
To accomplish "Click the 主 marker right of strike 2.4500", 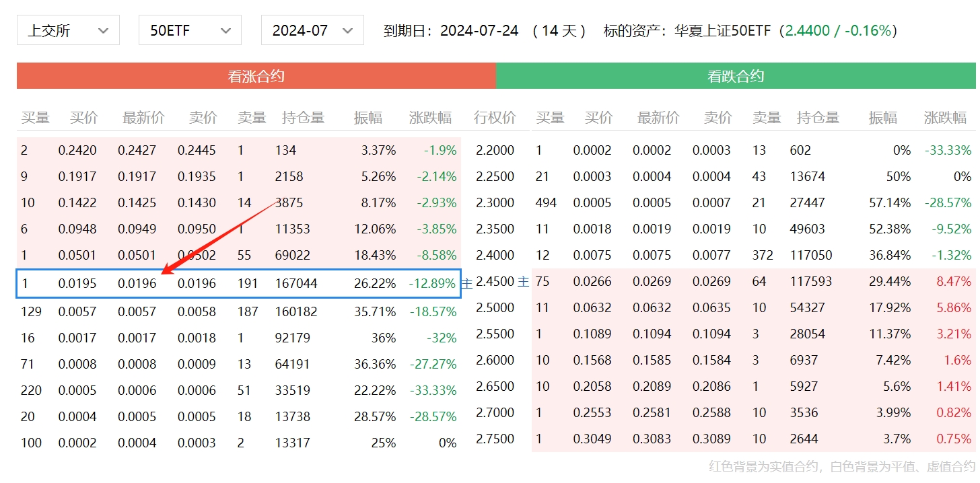I will [x=524, y=283].
